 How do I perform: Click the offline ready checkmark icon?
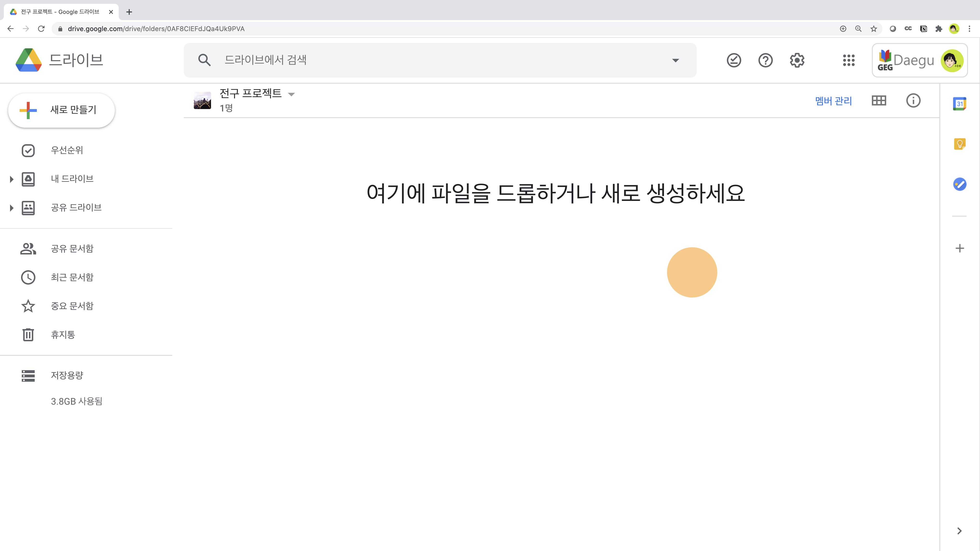coord(734,61)
